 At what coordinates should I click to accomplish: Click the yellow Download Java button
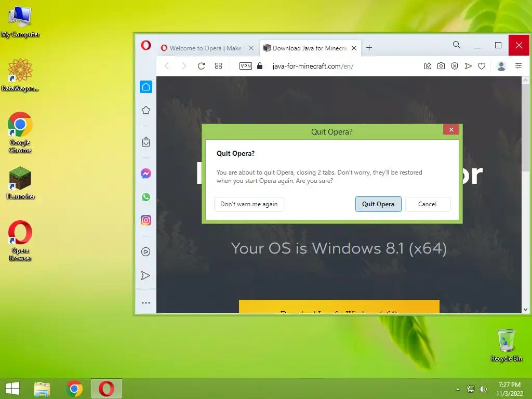pyautogui.click(x=339, y=307)
